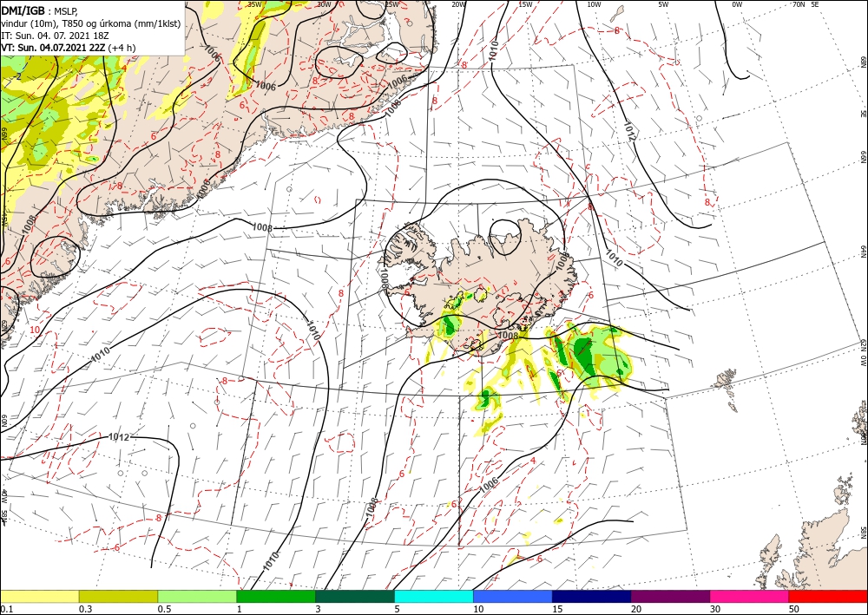Click the red 50+ legend band
This screenshot has height=615, width=868.
coord(828,596)
